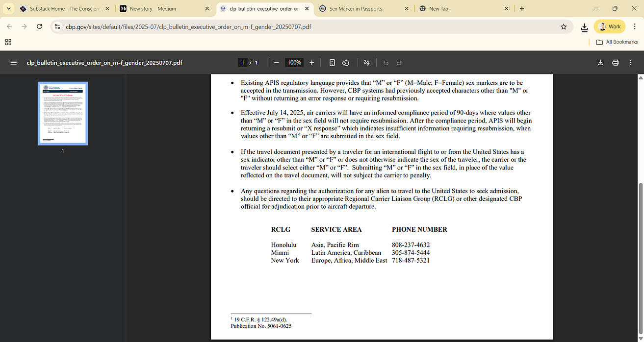Click the RCLG column heading
644x342 pixels.
point(281,229)
